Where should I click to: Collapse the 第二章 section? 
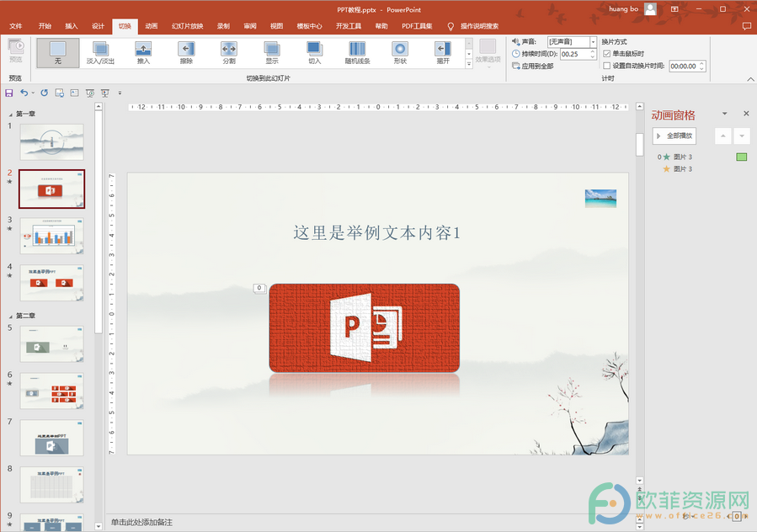11,317
